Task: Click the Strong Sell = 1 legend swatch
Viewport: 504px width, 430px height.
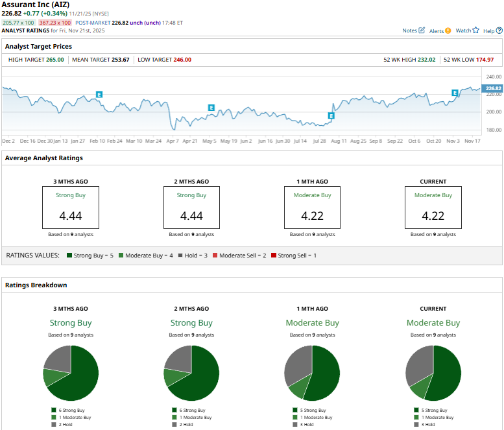Action: pos(274,256)
